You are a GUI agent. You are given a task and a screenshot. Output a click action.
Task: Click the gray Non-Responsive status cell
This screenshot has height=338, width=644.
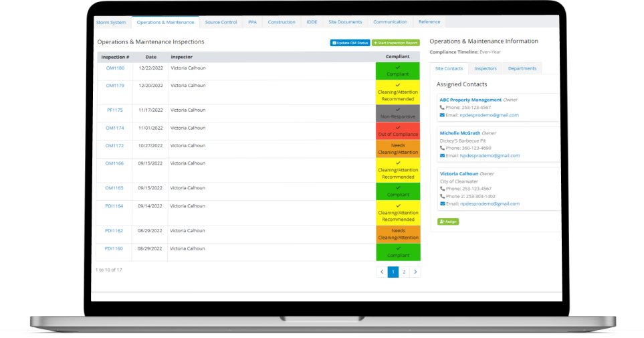[x=398, y=113]
